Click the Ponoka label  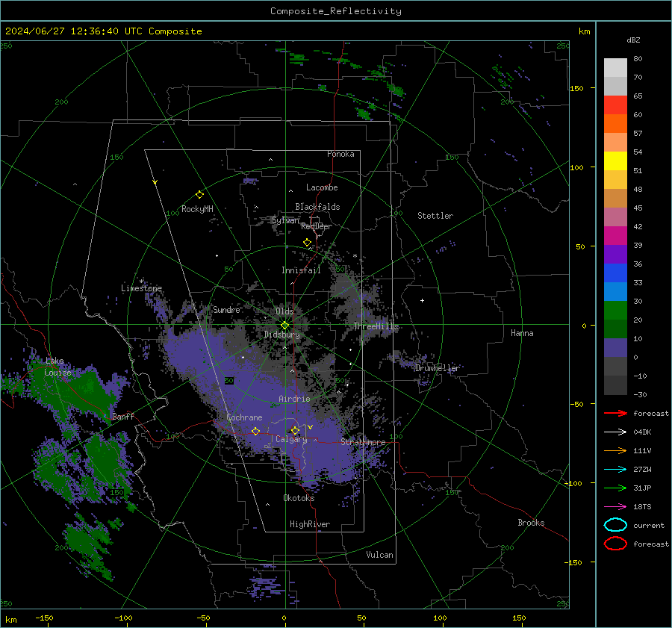tap(340, 154)
